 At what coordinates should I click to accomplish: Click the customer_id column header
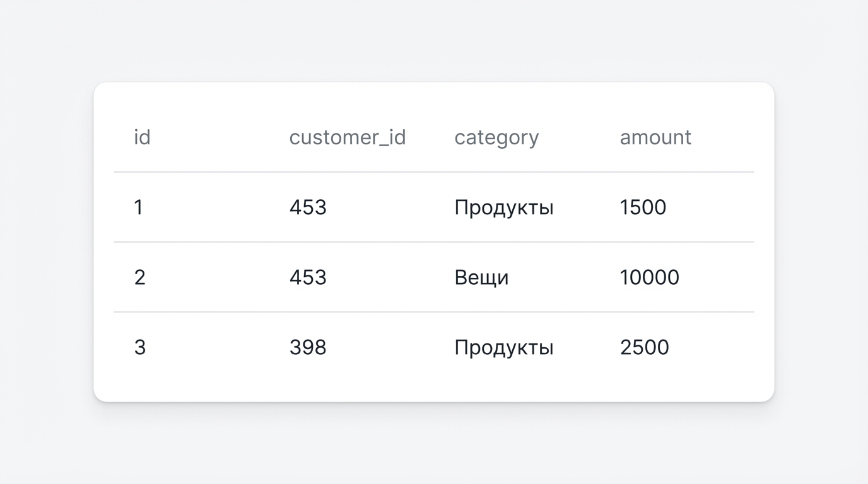[348, 137]
